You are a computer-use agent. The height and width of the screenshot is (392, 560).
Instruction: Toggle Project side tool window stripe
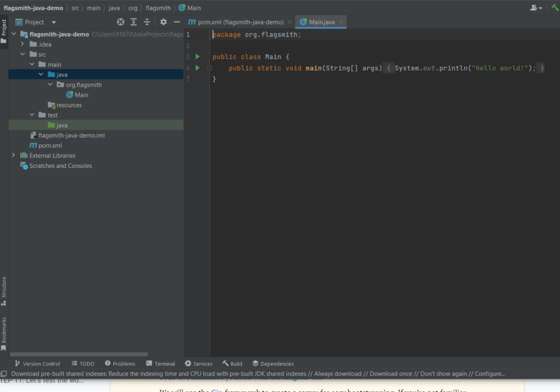[x=4, y=31]
